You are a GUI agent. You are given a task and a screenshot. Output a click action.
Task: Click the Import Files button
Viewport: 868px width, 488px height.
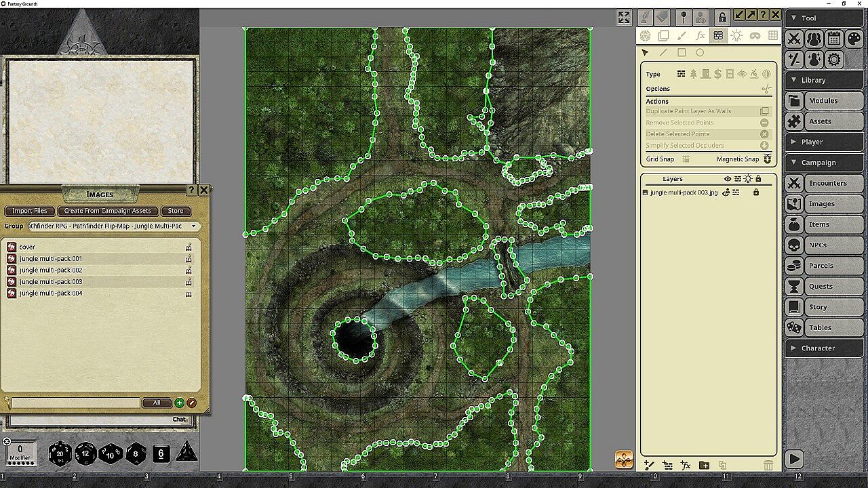point(29,211)
